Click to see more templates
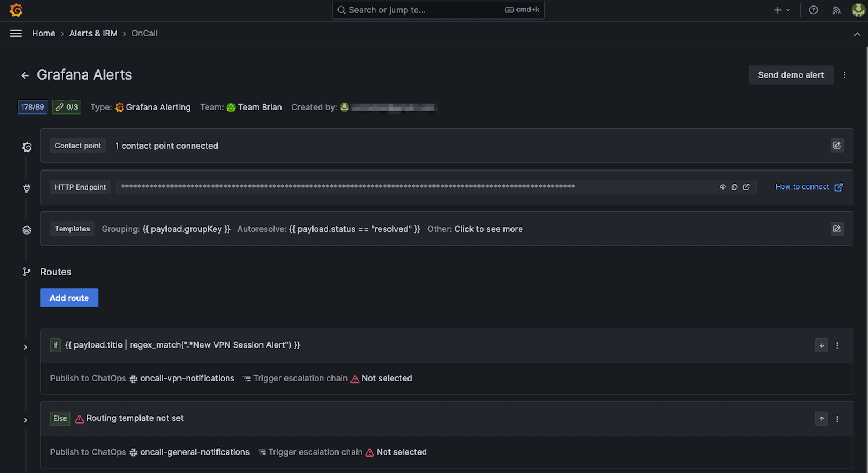 [x=488, y=229]
